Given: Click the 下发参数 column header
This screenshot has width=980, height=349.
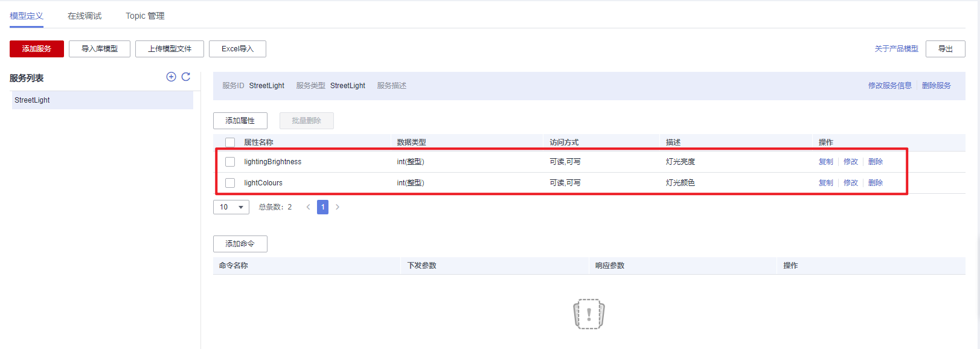Looking at the screenshot, I should click(422, 266).
